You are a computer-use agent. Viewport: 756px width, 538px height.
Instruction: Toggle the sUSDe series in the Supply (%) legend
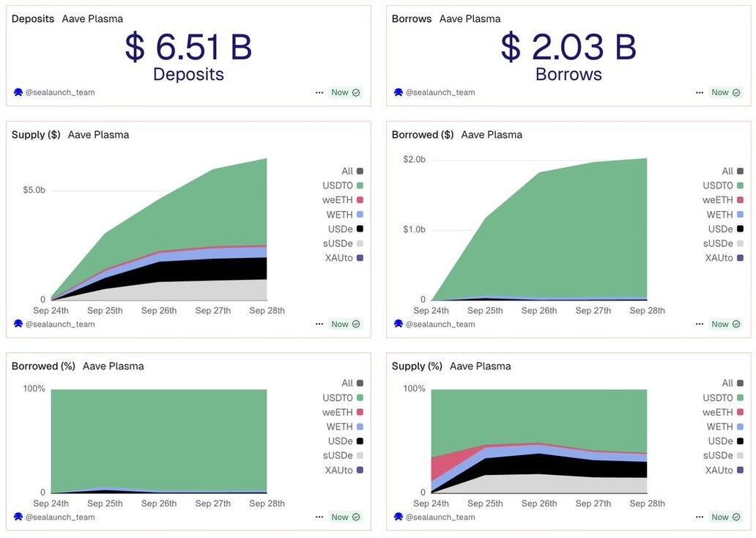coord(724,455)
